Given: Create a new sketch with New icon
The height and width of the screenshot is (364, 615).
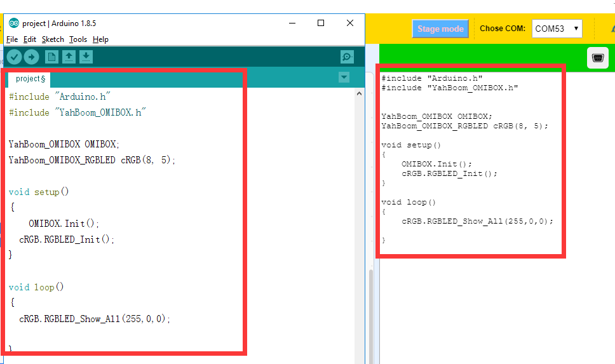Looking at the screenshot, I should pyautogui.click(x=51, y=57).
